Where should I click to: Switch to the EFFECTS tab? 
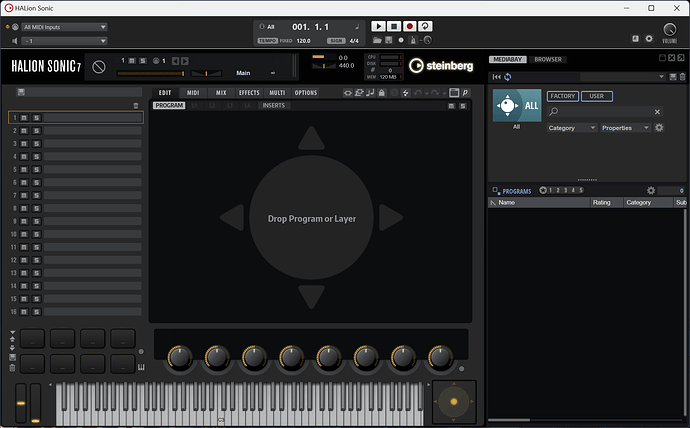(249, 93)
